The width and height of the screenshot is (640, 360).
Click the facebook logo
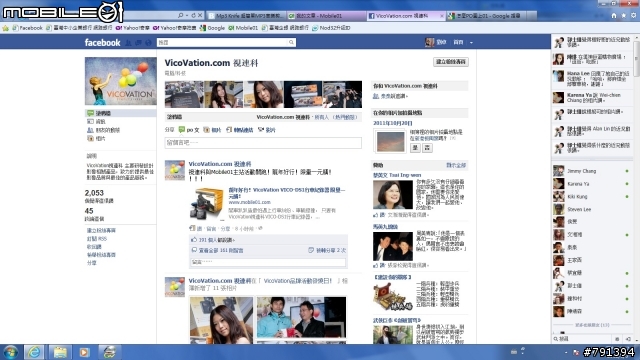coord(102,42)
